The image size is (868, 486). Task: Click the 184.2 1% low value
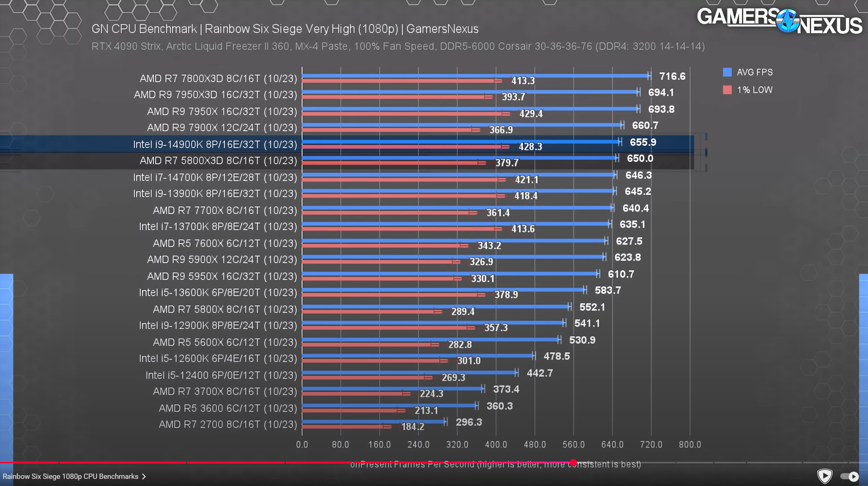coord(413,426)
